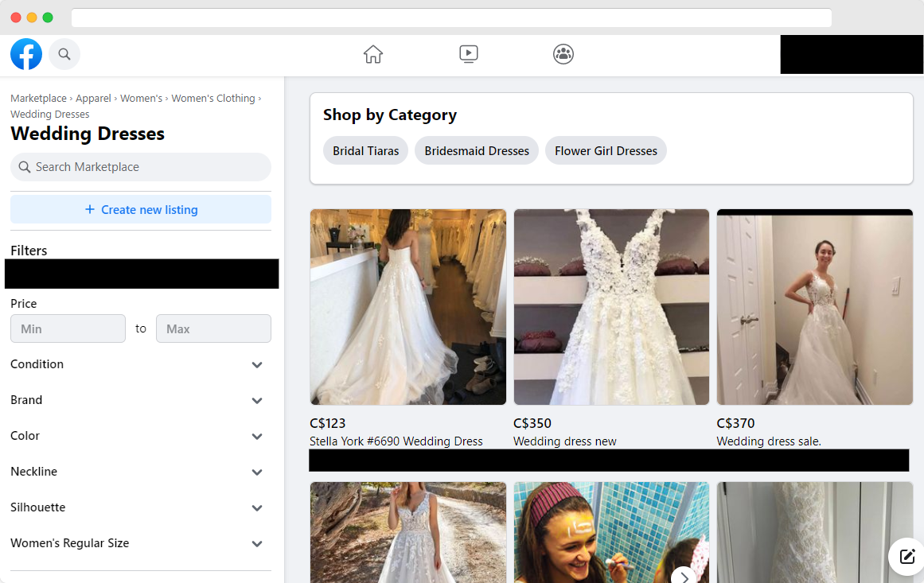Click 'Wedding dress new' title

coord(564,441)
